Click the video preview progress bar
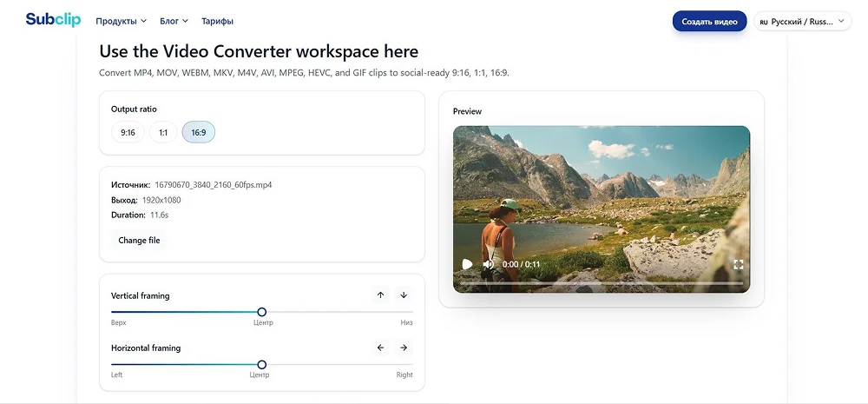This screenshot has width=868, height=404. tap(602, 282)
